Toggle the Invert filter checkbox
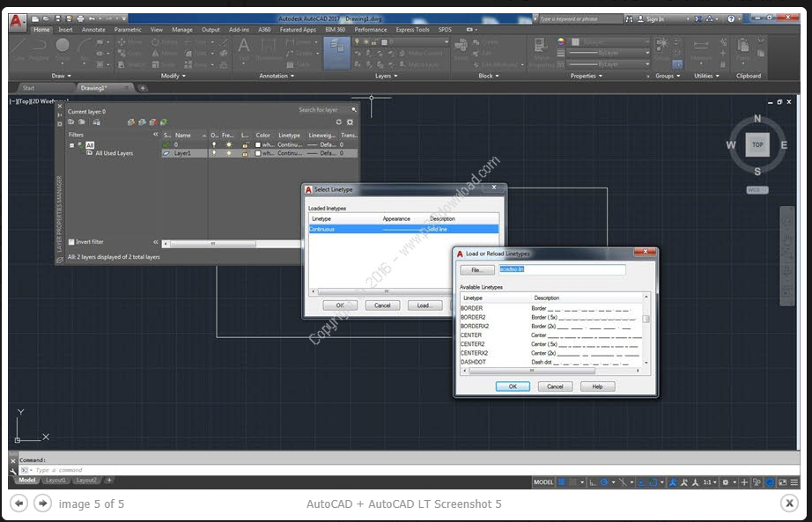This screenshot has width=812, height=522. 71,242
